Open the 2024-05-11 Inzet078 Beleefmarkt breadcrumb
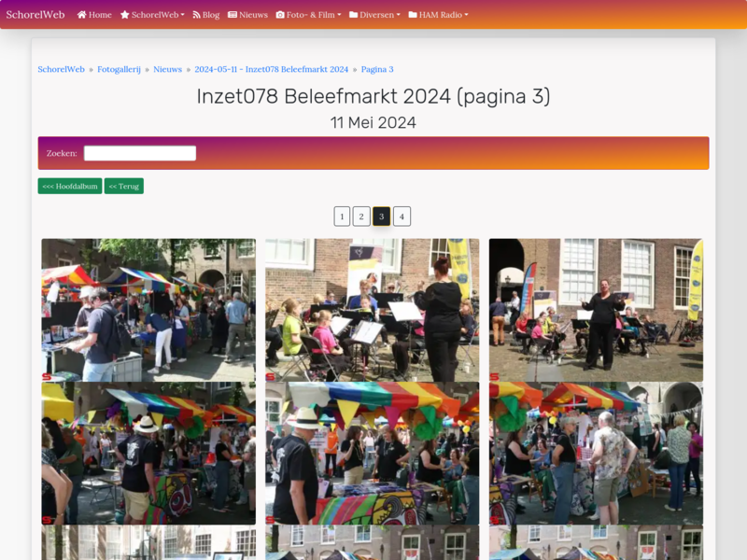 [x=272, y=69]
